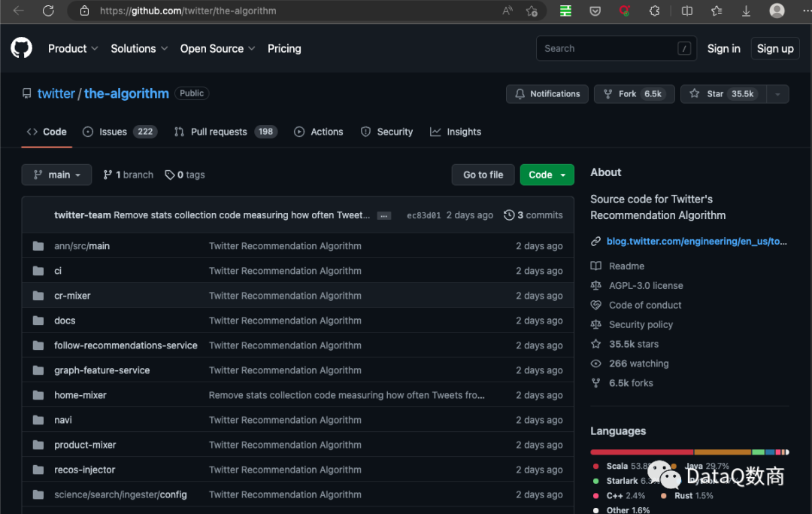812x514 pixels.
Task: Click the Notifications button
Action: pyautogui.click(x=547, y=94)
